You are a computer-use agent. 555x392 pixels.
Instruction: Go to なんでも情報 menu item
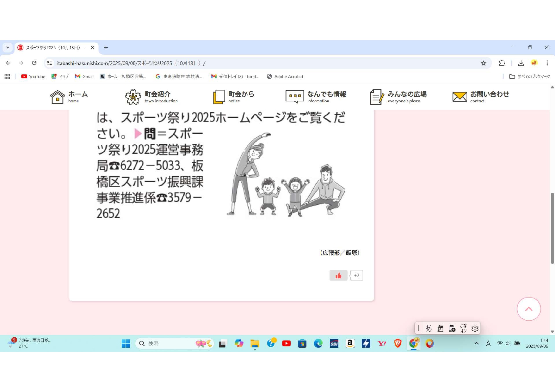(x=316, y=97)
